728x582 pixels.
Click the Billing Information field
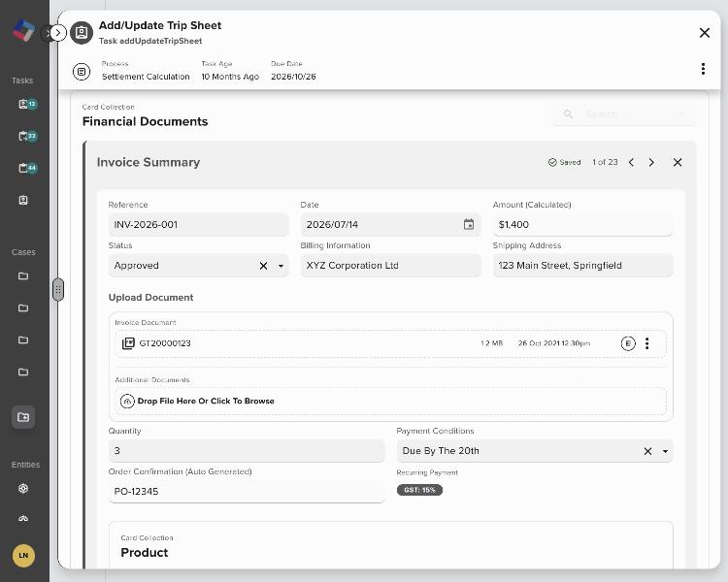click(x=390, y=266)
